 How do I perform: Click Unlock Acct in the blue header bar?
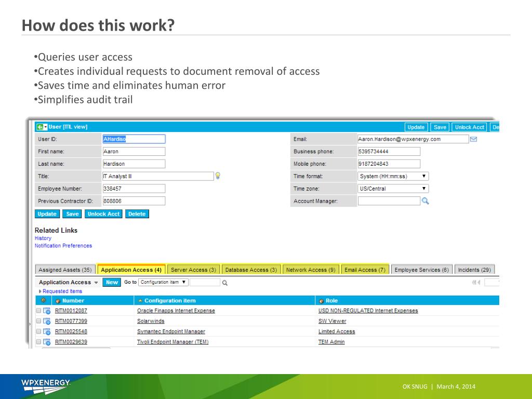coord(469,127)
